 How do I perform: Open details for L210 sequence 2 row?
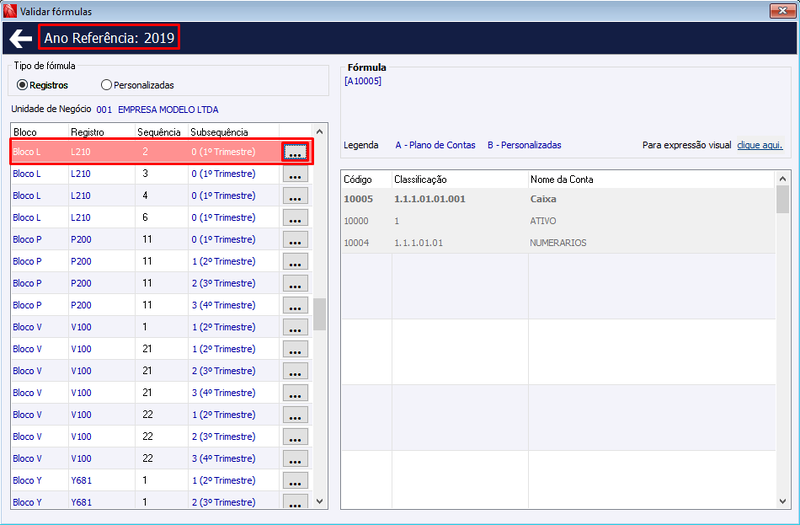pyautogui.click(x=295, y=152)
